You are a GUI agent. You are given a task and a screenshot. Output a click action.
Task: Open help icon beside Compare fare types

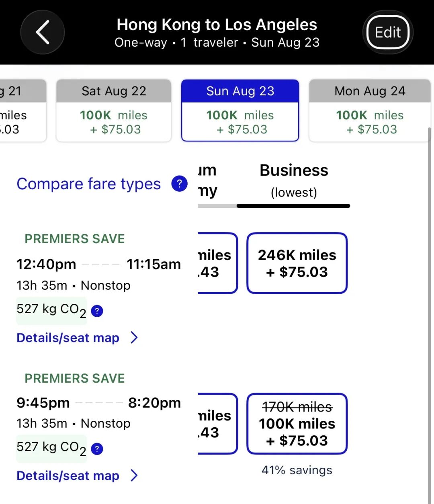(x=179, y=184)
